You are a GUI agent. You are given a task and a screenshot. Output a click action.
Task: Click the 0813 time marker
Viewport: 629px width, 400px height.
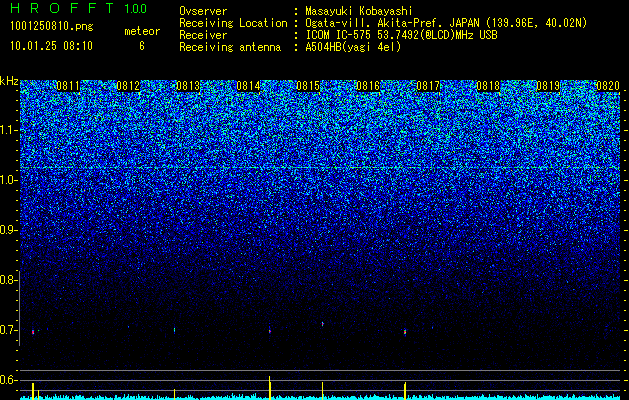coord(188,86)
